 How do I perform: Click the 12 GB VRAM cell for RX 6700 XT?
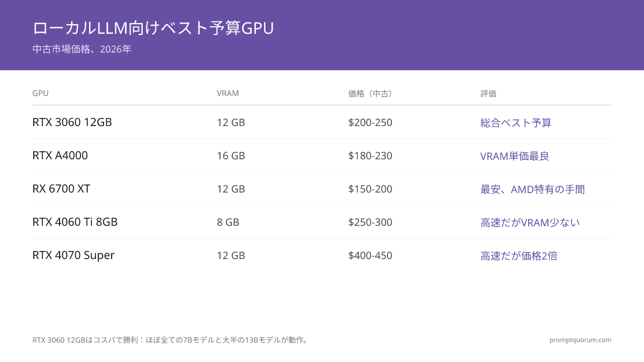coord(231,189)
